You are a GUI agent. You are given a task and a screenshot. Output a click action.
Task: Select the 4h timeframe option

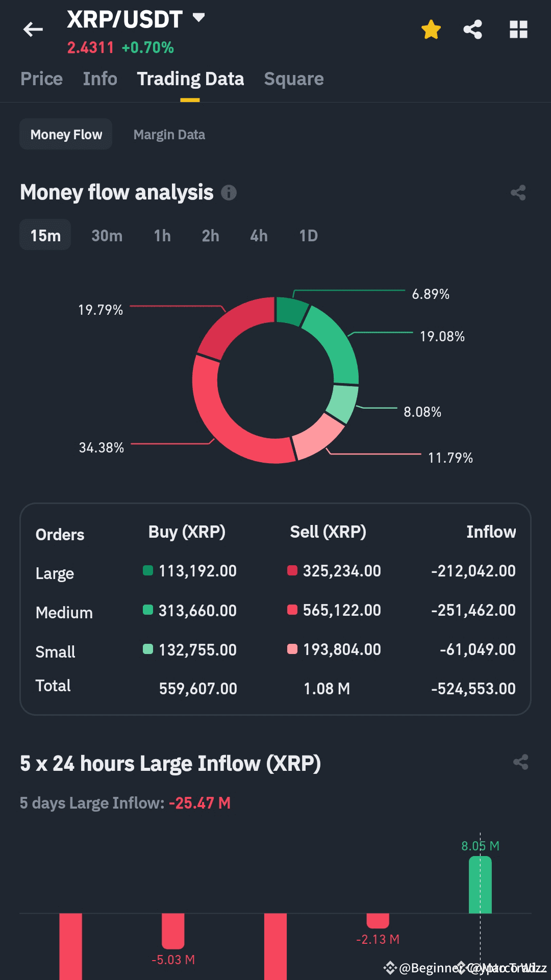click(x=259, y=236)
